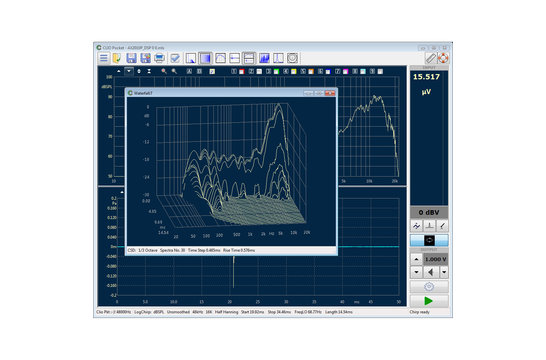Expand vertical scale with up-down arrows icon
The image size is (546, 360).
click(x=139, y=71)
